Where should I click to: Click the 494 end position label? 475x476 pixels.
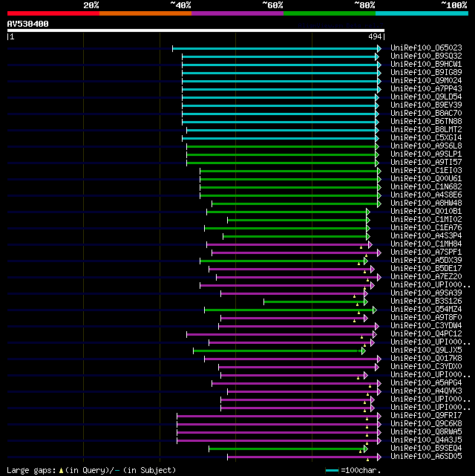tap(375, 36)
